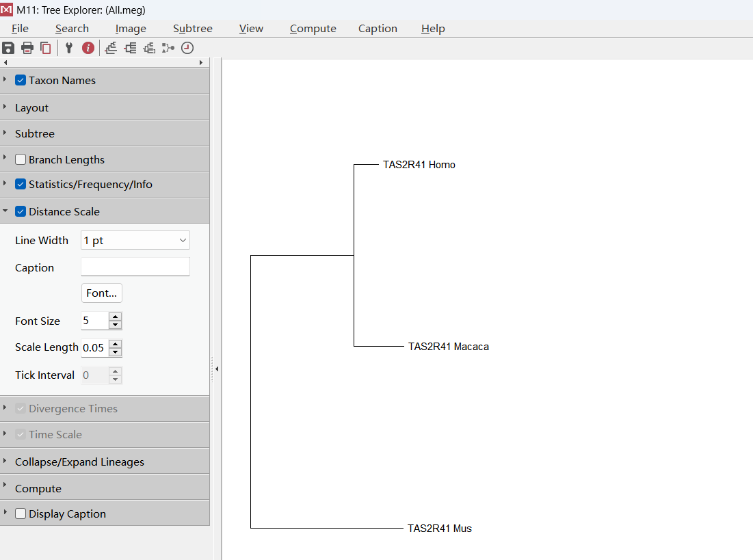Click the compress/group subtree icon

point(168,48)
